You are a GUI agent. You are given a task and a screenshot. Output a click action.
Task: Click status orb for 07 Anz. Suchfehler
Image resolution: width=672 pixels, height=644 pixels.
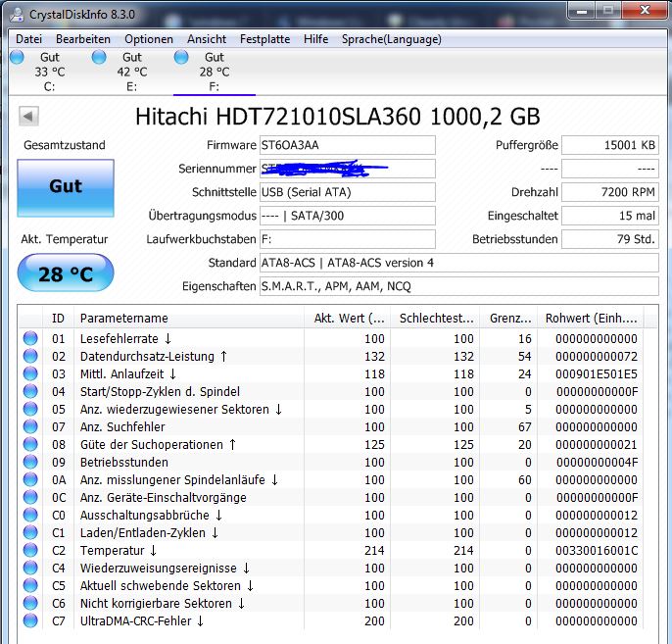[x=30, y=426]
